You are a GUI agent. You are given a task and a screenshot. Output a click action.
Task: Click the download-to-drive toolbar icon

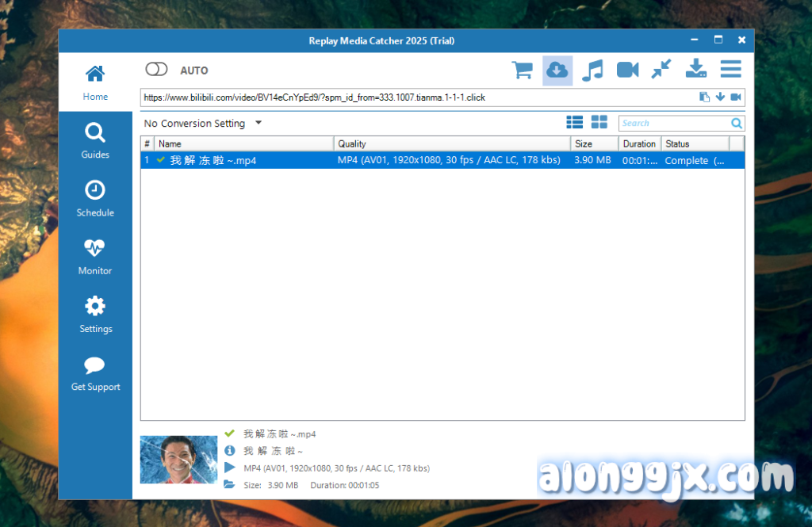click(x=695, y=70)
